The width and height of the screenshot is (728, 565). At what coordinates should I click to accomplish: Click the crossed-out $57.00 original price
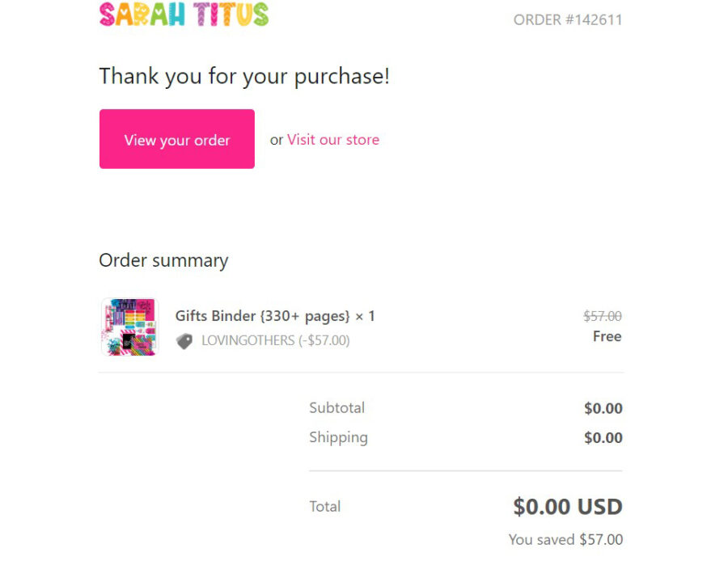[x=603, y=316]
